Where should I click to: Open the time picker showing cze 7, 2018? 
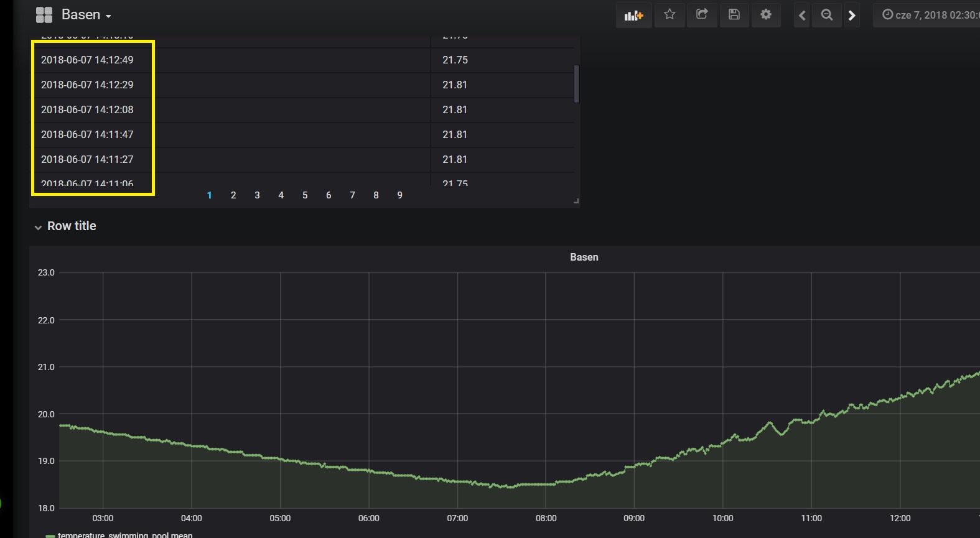tap(927, 15)
